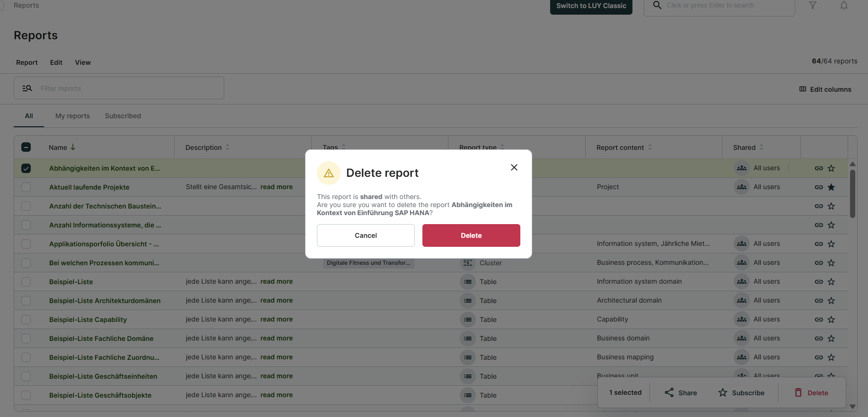Sort by the Name column arrow
Image resolution: width=868 pixels, height=417 pixels.
pyautogui.click(x=73, y=147)
